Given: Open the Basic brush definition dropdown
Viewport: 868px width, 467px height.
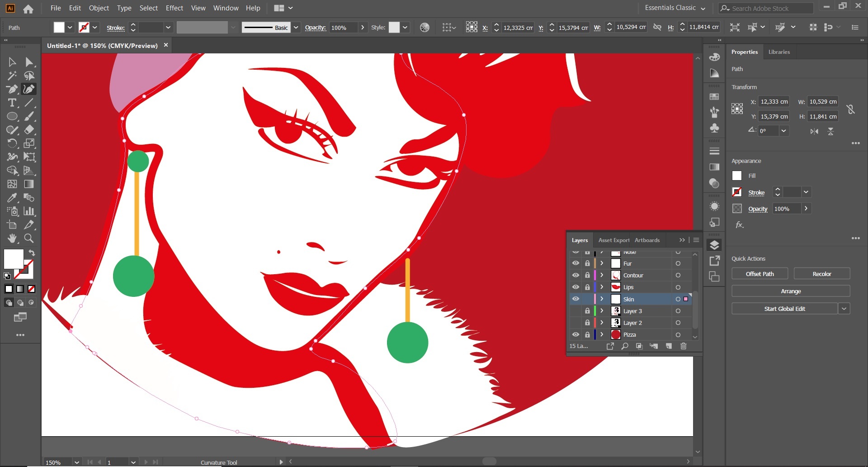Looking at the screenshot, I should [296, 28].
